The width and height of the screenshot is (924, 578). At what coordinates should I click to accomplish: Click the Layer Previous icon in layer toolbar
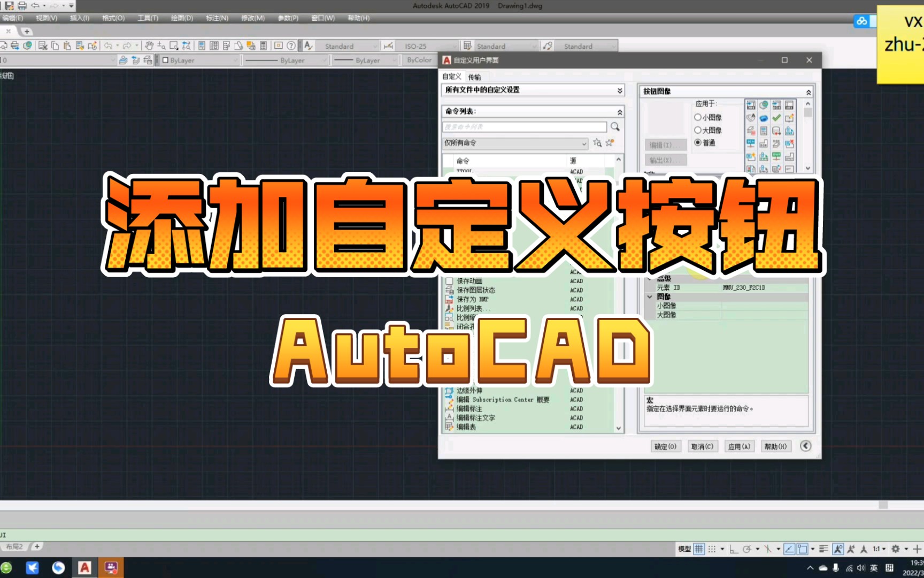coord(136,60)
